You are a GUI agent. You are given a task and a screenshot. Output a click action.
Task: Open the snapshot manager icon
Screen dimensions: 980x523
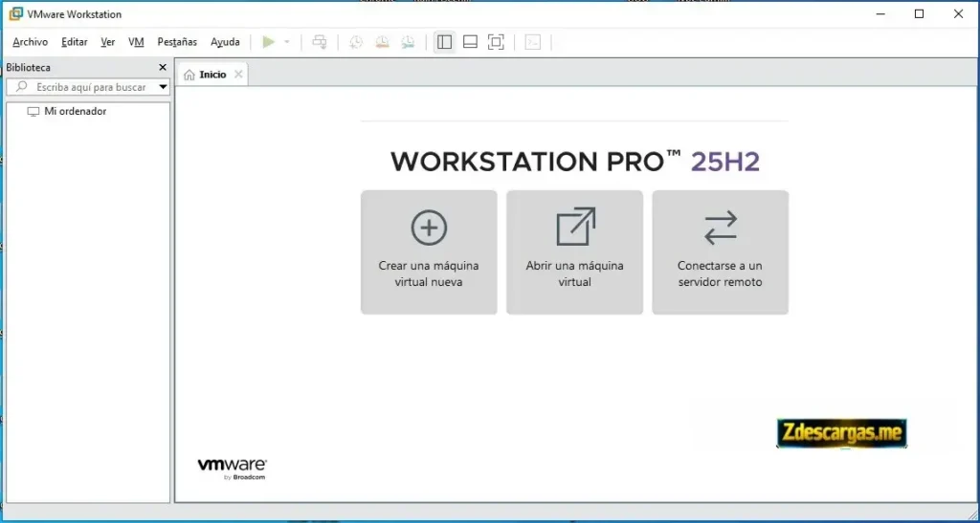point(408,42)
